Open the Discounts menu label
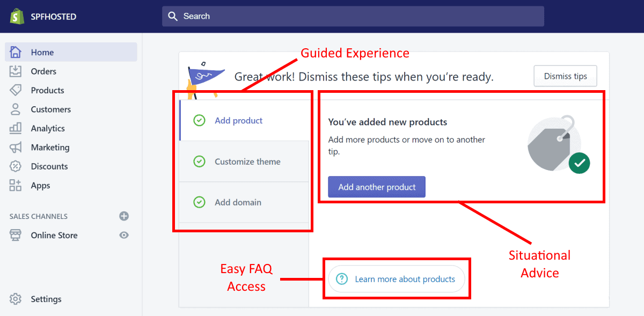The width and height of the screenshot is (644, 316). (49, 166)
